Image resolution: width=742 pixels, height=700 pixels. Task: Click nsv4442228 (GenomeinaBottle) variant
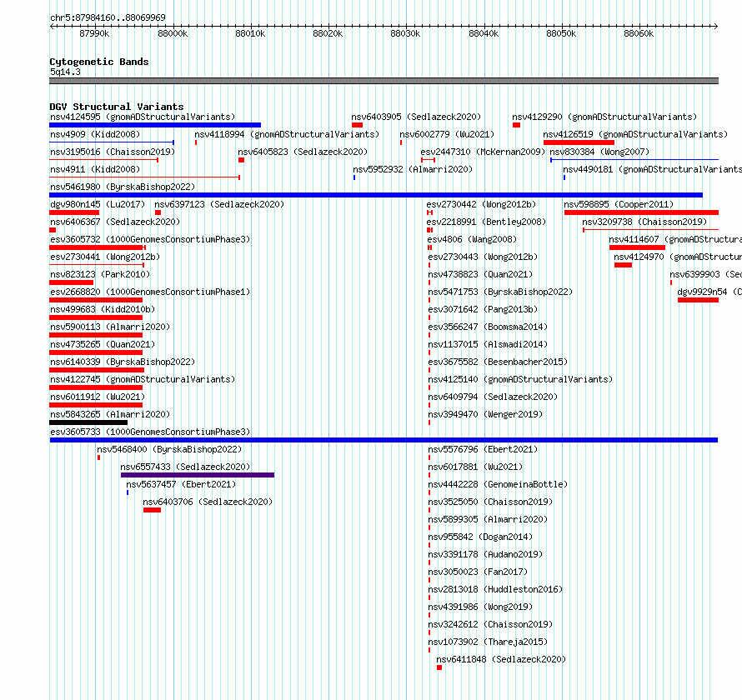point(498,484)
